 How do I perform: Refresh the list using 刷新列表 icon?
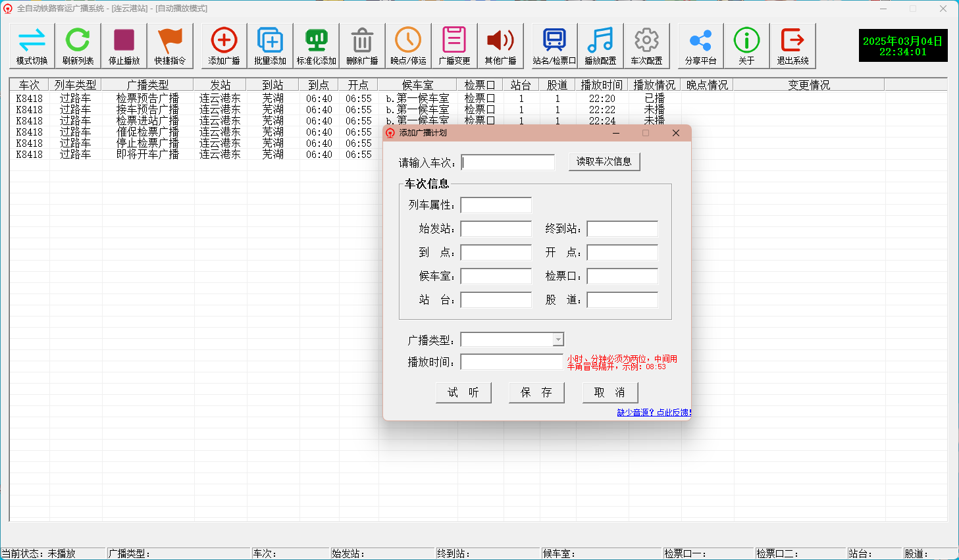tap(78, 45)
